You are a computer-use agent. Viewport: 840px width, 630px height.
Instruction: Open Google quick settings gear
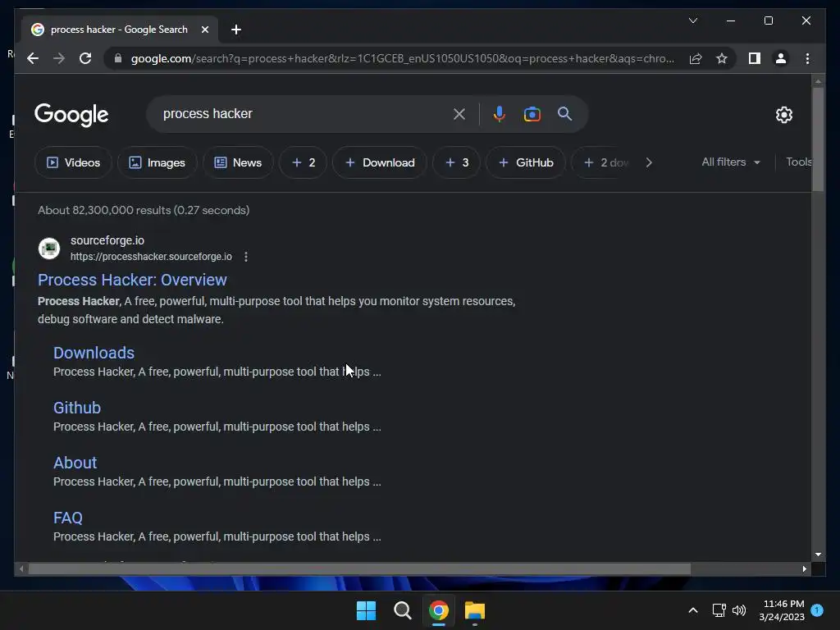(x=783, y=114)
